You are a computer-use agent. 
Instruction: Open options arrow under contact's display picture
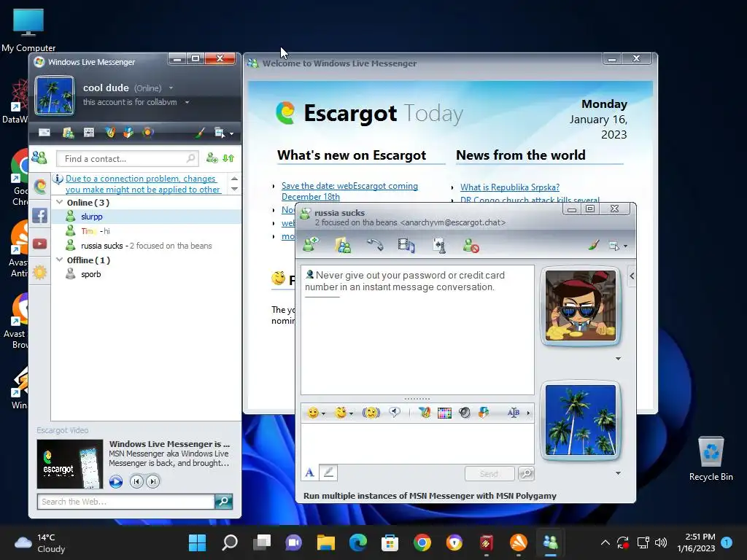619,359
